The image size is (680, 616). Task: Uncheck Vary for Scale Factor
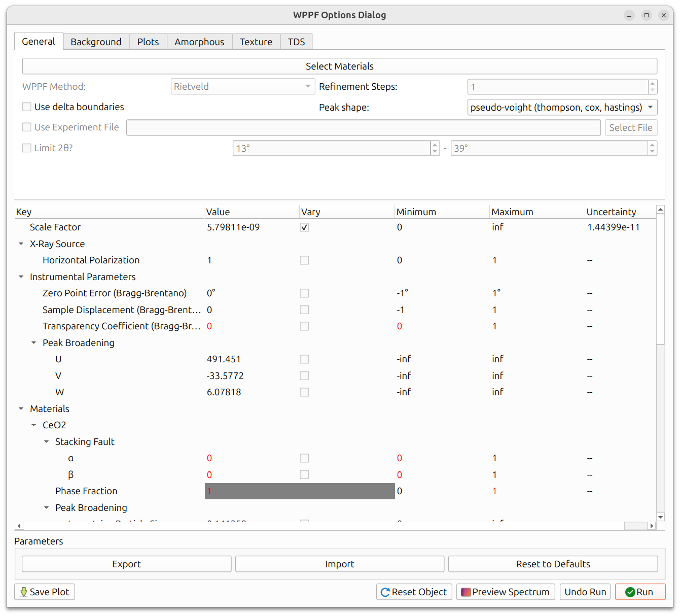304,227
